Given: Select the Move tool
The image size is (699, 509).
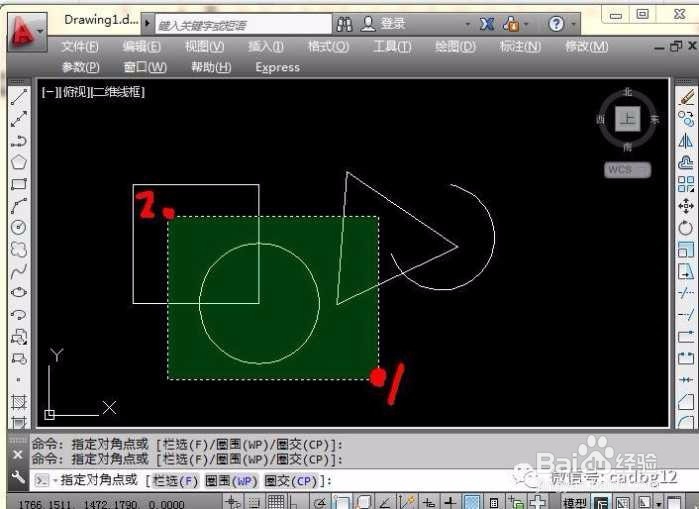Looking at the screenshot, I should coord(686,205).
